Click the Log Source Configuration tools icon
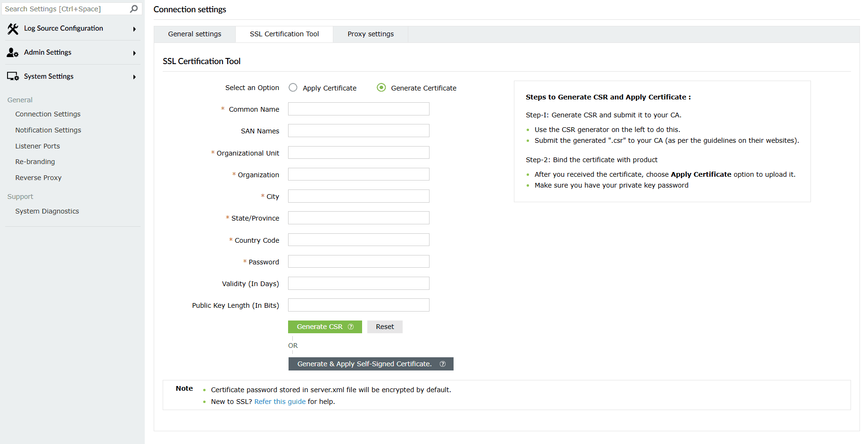The width and height of the screenshot is (868, 444). point(13,29)
